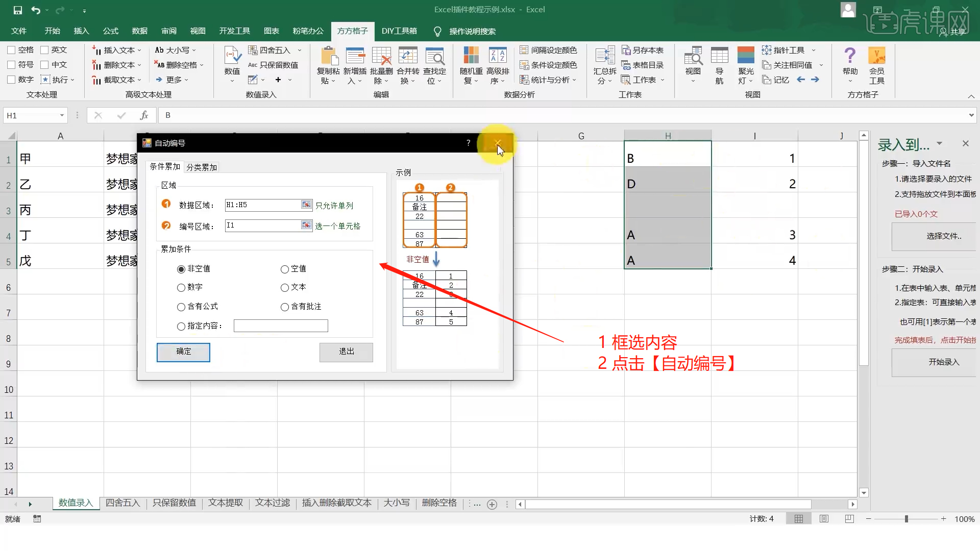This screenshot has width=980, height=551.
Task: Enable 数字 as accumulation condition
Action: click(181, 287)
